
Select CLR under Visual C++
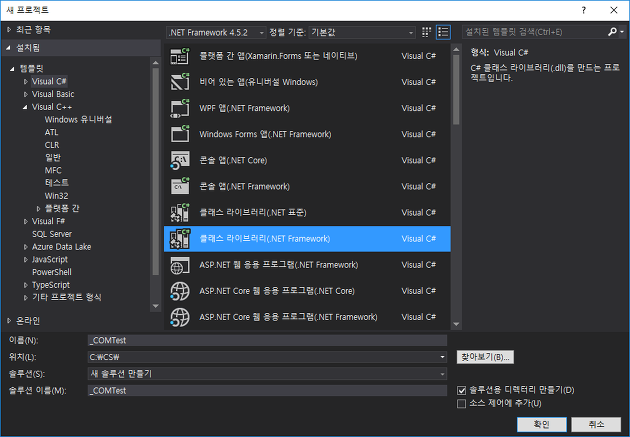click(52, 145)
